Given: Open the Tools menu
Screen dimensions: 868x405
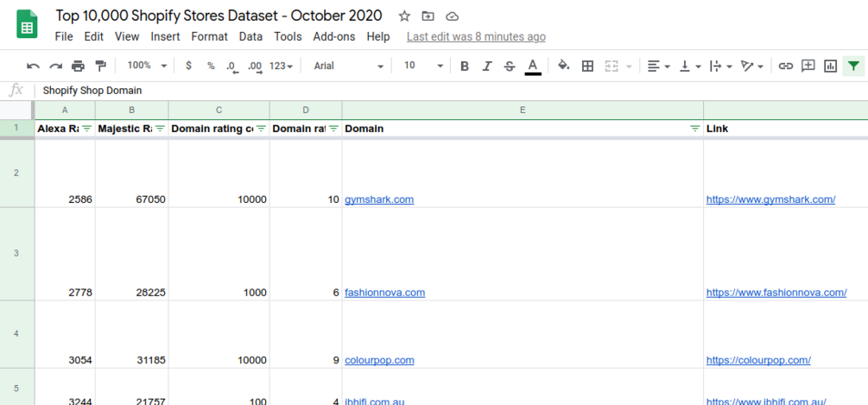Looking at the screenshot, I should (x=288, y=36).
